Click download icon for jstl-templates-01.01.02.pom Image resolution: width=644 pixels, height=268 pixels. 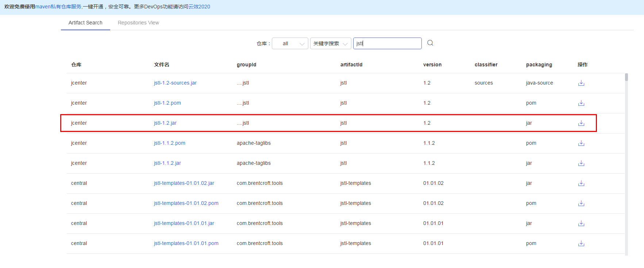pos(581,203)
